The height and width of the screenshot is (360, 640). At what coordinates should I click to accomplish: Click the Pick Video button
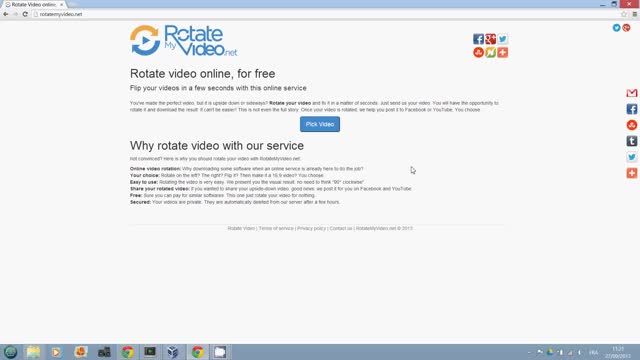coord(320,124)
